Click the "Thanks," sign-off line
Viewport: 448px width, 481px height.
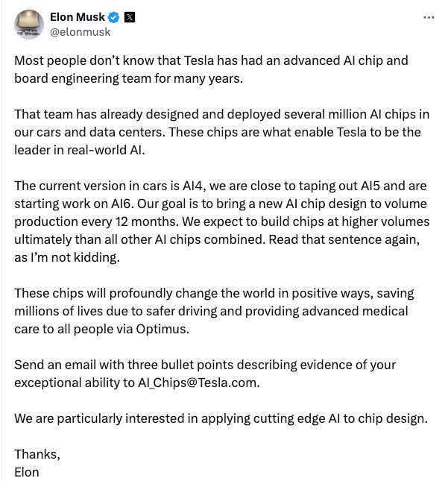[x=37, y=454]
